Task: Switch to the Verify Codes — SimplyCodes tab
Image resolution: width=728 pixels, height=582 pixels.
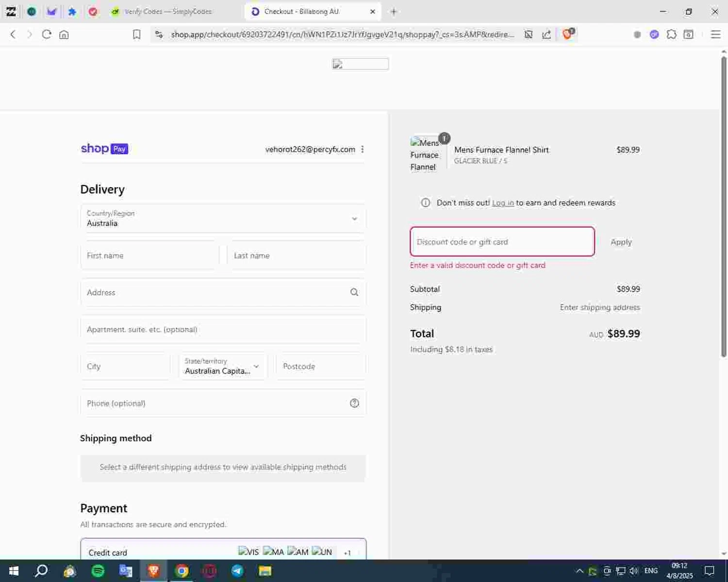Action: [169, 12]
